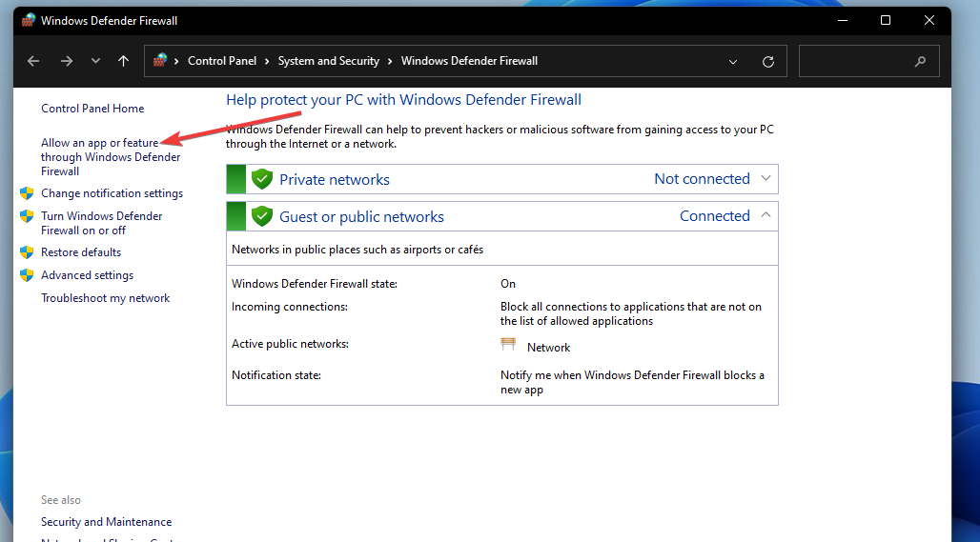Open the Recent locations dropdown arrow
This screenshot has width=980, height=542.
[95, 61]
